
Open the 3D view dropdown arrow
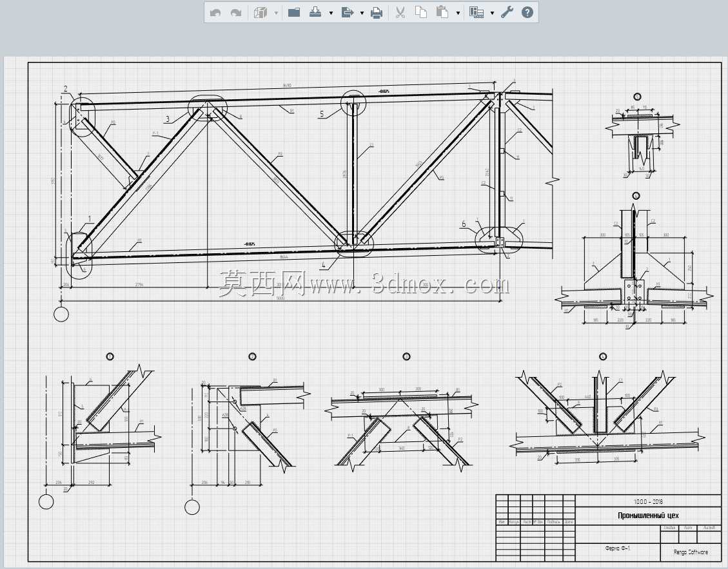click(276, 13)
